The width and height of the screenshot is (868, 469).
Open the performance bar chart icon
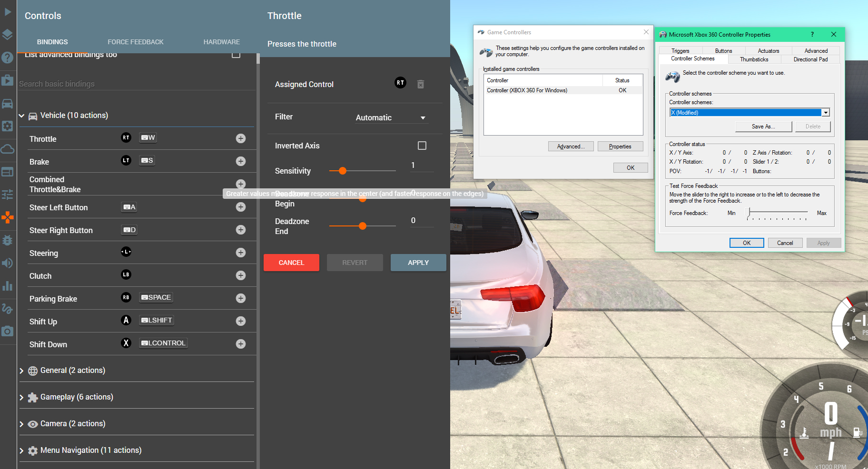coord(8,286)
